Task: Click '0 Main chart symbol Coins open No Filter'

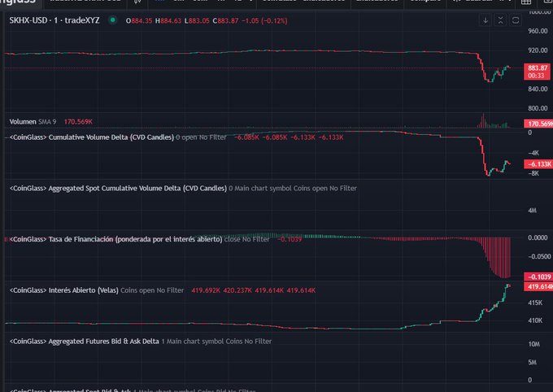Action: tap(293, 189)
